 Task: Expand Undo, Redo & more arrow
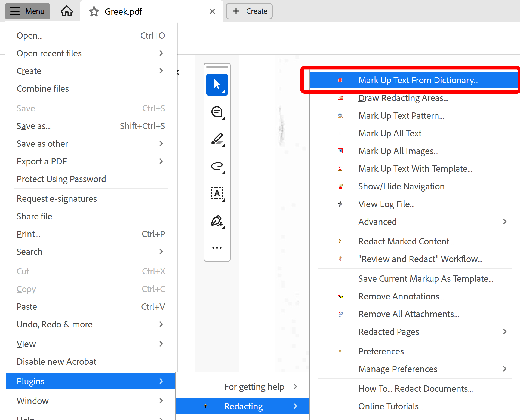click(x=161, y=324)
